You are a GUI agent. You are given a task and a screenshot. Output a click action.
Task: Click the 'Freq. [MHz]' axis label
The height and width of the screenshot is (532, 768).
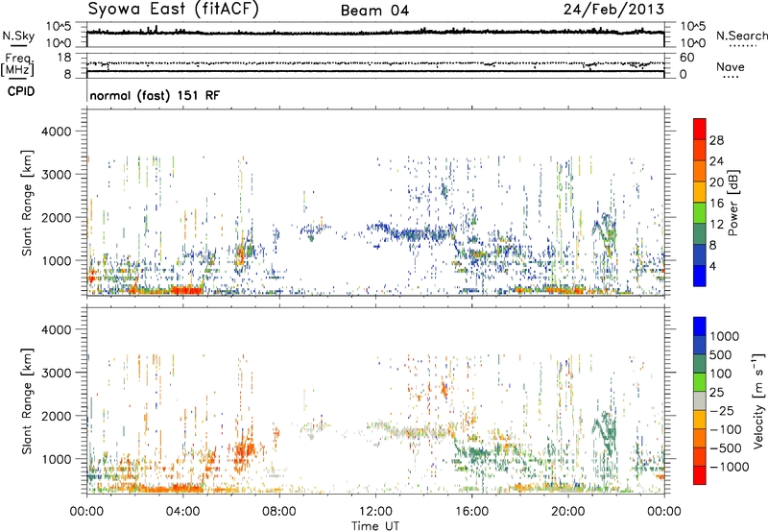17,65
